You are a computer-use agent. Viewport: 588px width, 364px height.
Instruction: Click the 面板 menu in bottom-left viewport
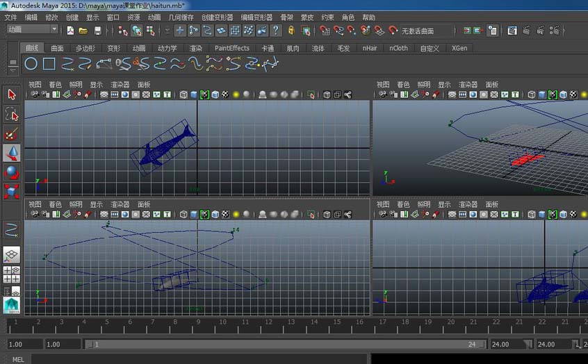point(144,205)
